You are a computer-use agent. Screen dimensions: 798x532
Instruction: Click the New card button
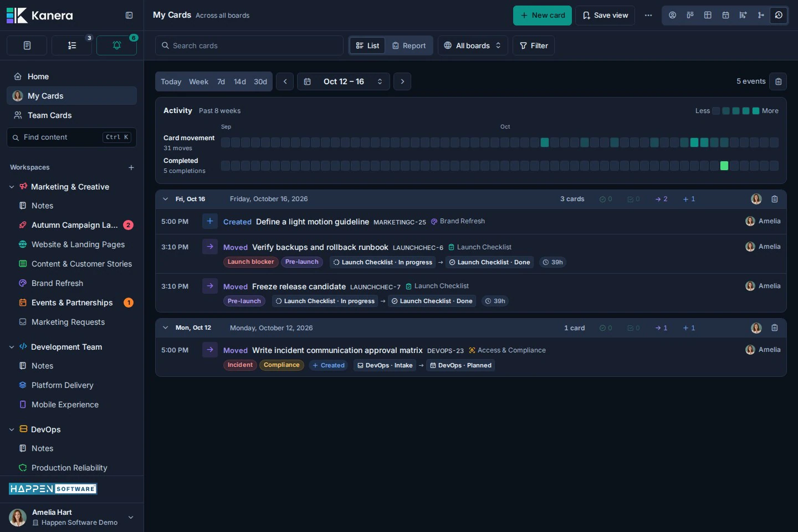[x=543, y=15]
